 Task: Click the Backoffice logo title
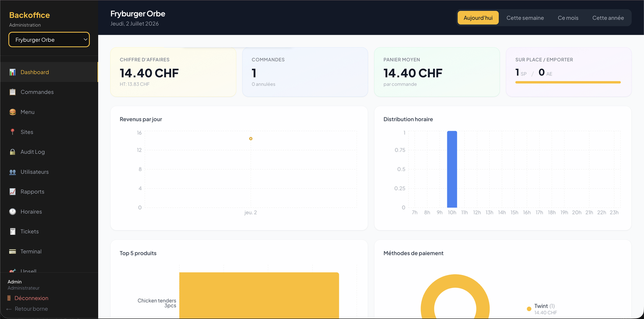29,15
